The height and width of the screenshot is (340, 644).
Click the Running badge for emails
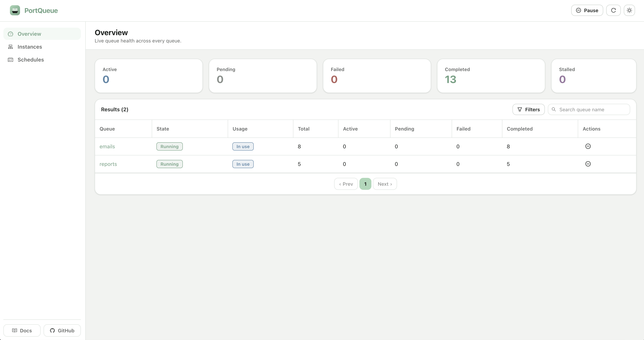coord(170,146)
